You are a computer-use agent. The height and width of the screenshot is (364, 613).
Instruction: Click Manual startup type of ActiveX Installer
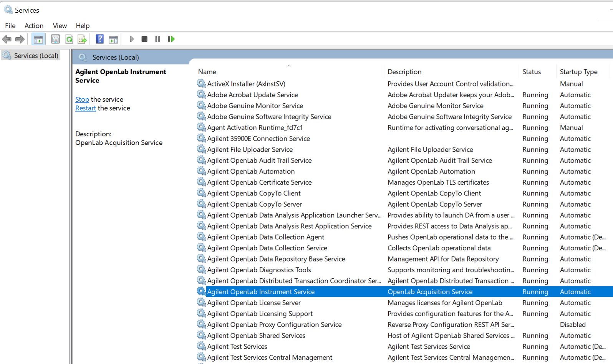click(x=571, y=84)
